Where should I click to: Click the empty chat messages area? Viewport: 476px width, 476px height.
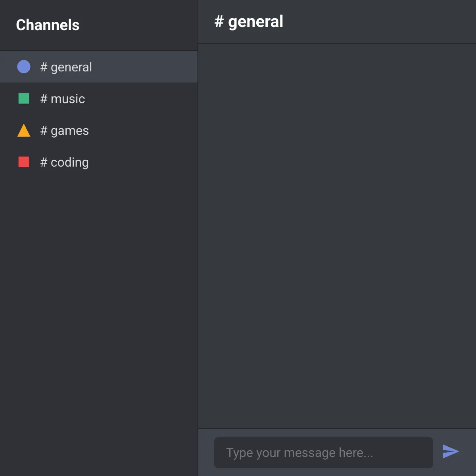pos(337,236)
